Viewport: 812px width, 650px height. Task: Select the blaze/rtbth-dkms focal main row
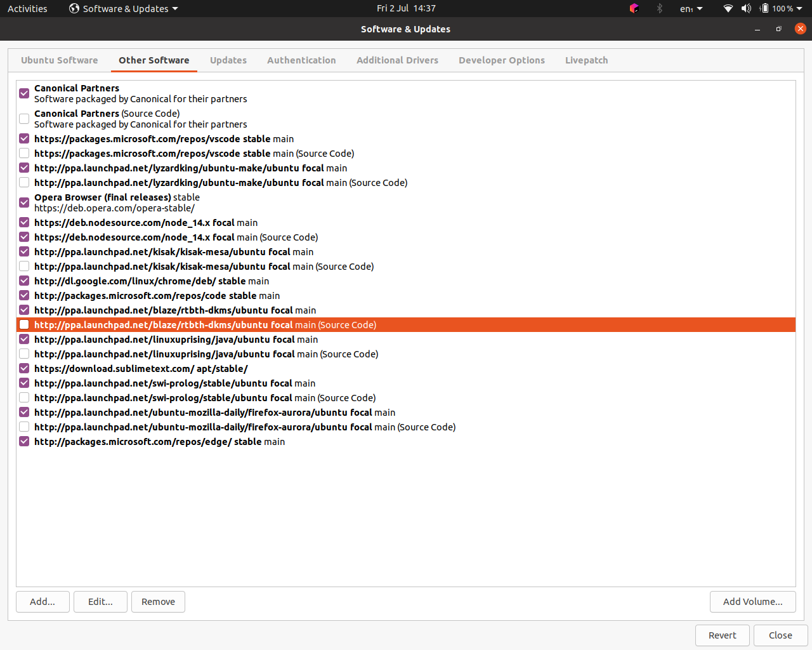[406, 310]
